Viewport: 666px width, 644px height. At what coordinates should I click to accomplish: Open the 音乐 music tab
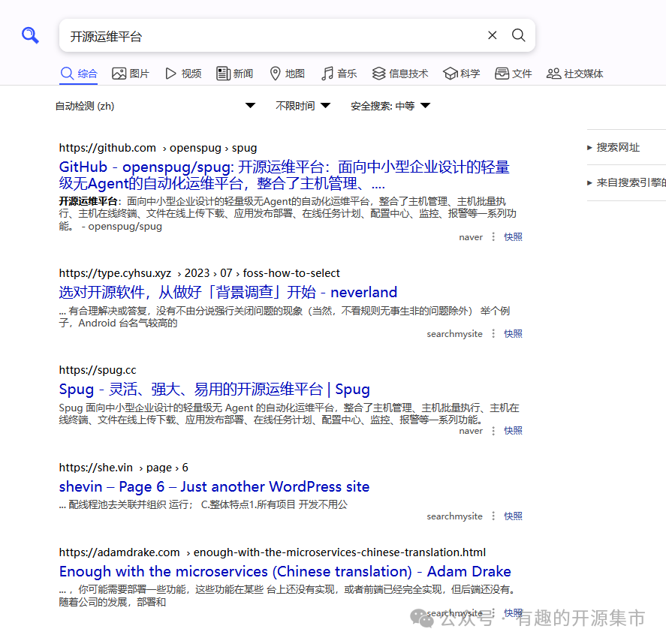coord(339,74)
